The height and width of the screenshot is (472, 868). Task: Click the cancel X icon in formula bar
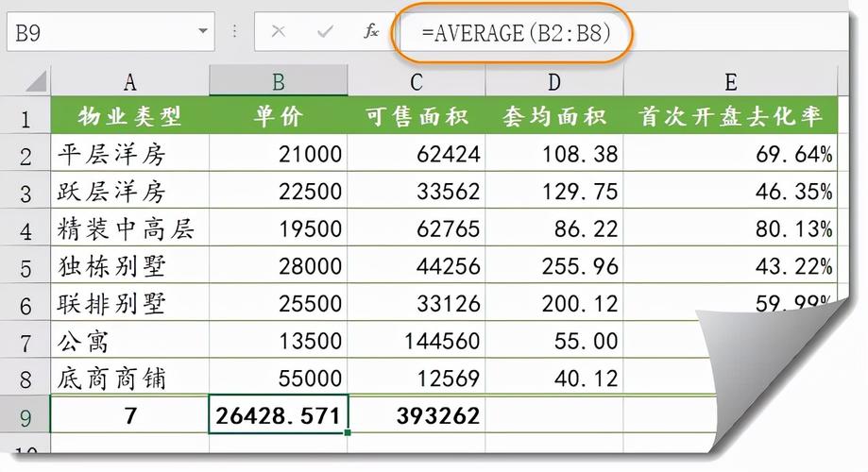[x=278, y=31]
